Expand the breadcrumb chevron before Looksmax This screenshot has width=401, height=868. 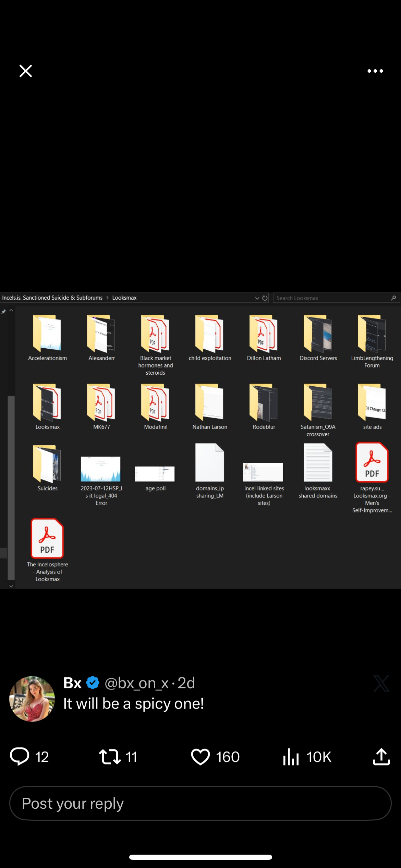107,298
